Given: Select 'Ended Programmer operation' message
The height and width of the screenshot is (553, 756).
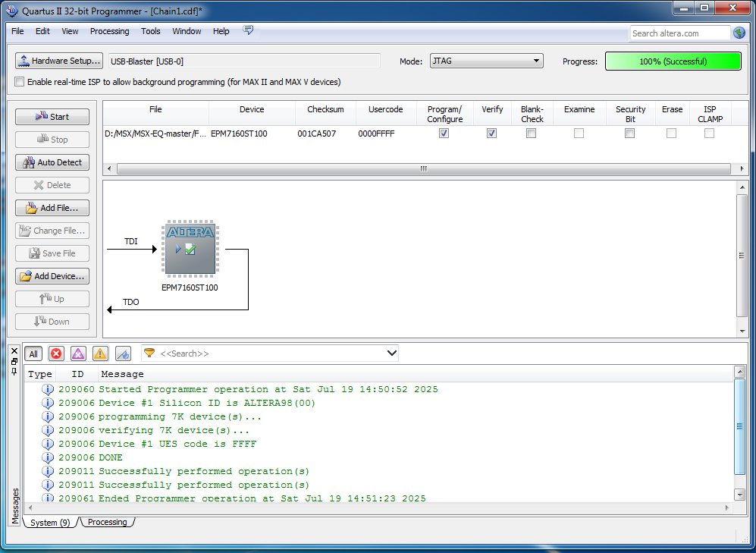Looking at the screenshot, I should 262,498.
